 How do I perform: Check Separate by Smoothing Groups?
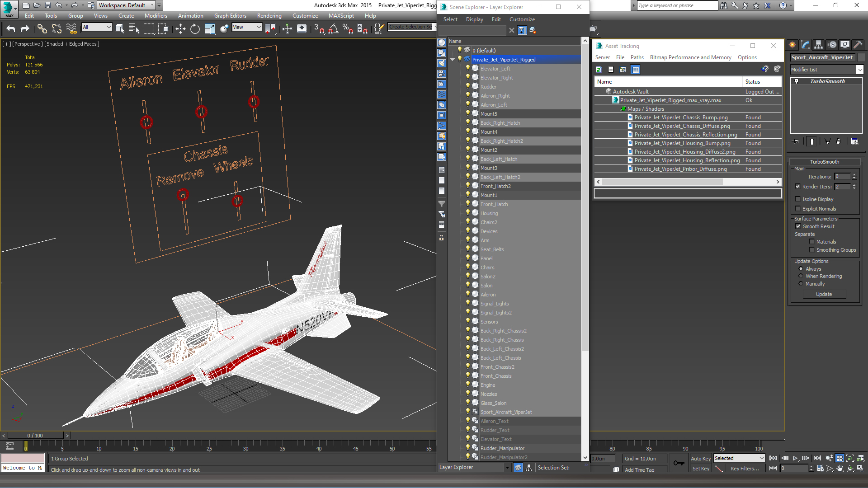click(811, 250)
